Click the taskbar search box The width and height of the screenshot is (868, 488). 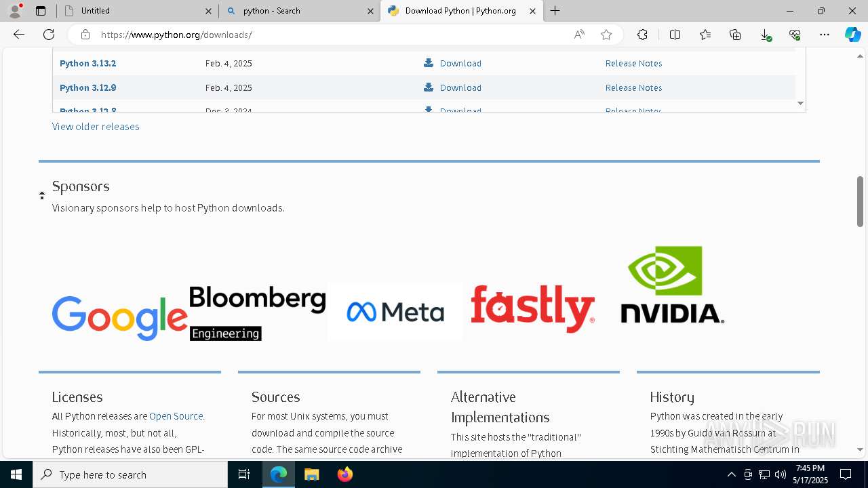click(130, 474)
